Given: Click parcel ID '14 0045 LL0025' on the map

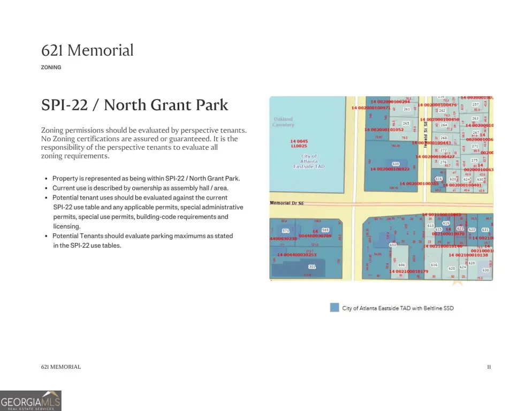Looking at the screenshot, I should pos(299,143).
